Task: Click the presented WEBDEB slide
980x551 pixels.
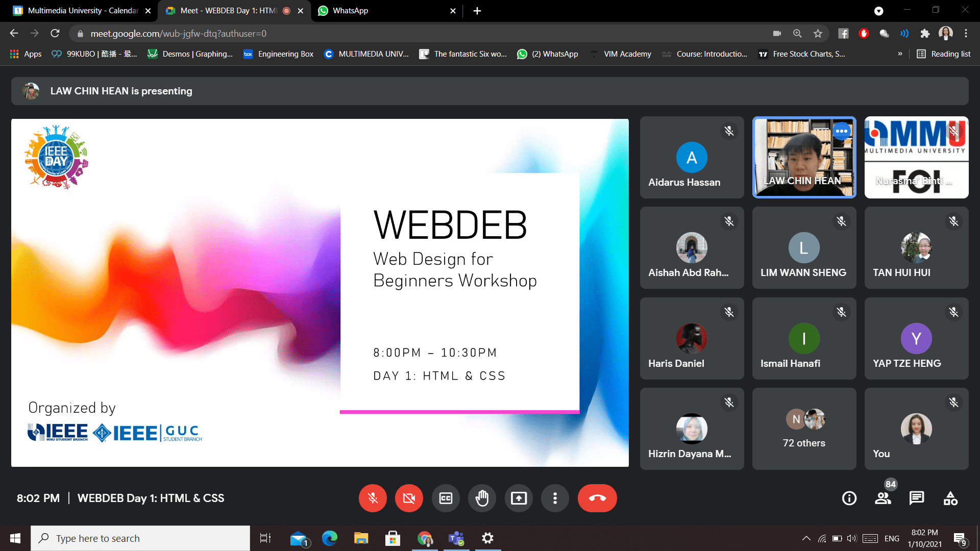Action: coord(320,293)
